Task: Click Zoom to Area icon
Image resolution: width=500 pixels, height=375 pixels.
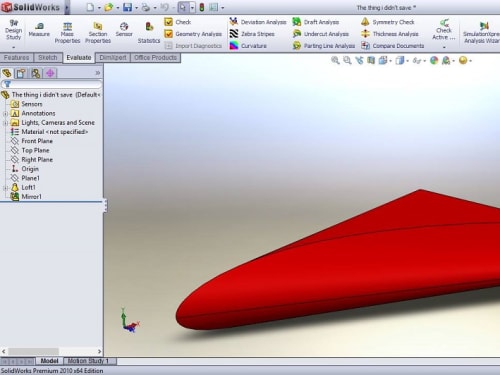Action: [347, 60]
